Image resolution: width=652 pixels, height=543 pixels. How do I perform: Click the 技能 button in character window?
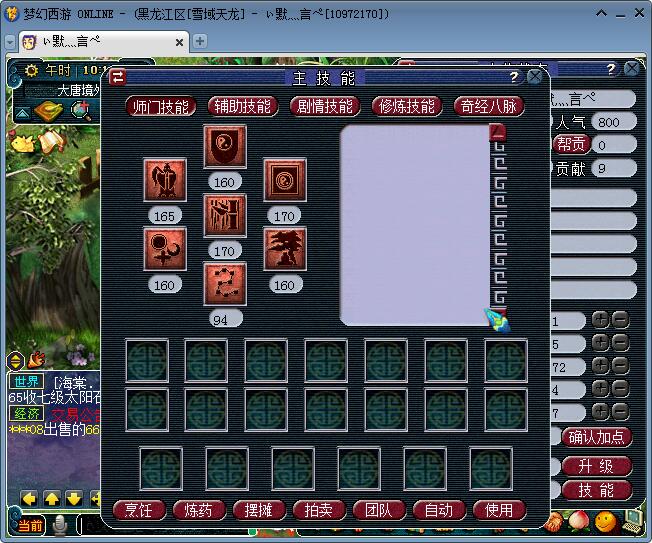(597, 491)
